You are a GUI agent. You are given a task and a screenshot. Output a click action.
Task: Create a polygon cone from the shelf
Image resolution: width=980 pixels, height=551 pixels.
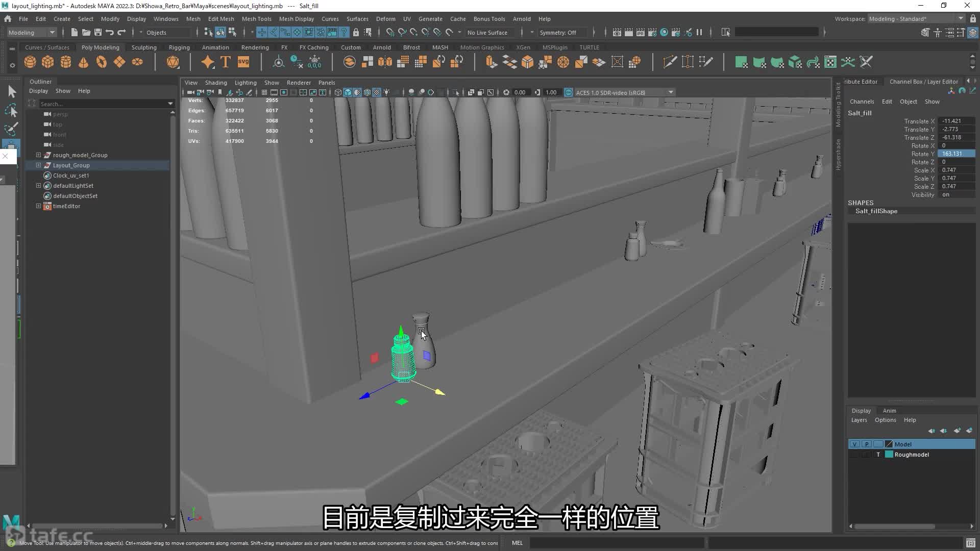[84, 62]
